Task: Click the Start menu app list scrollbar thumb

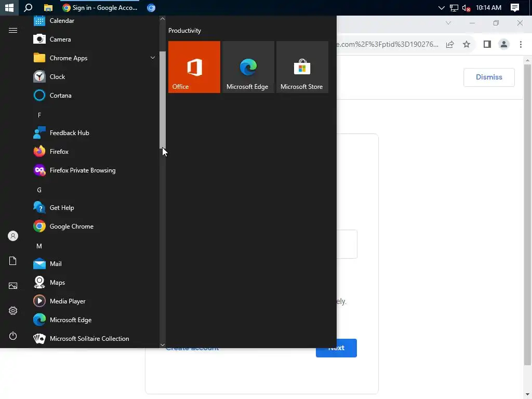Action: click(x=163, y=100)
